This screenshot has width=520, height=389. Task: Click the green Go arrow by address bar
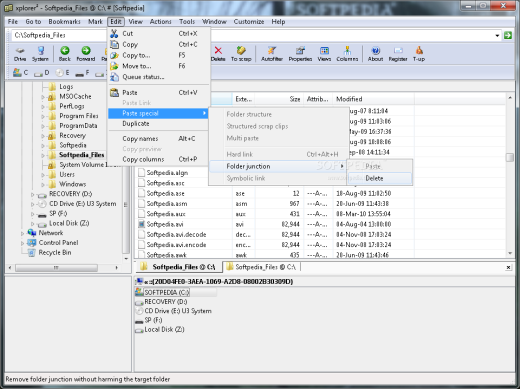pos(508,35)
